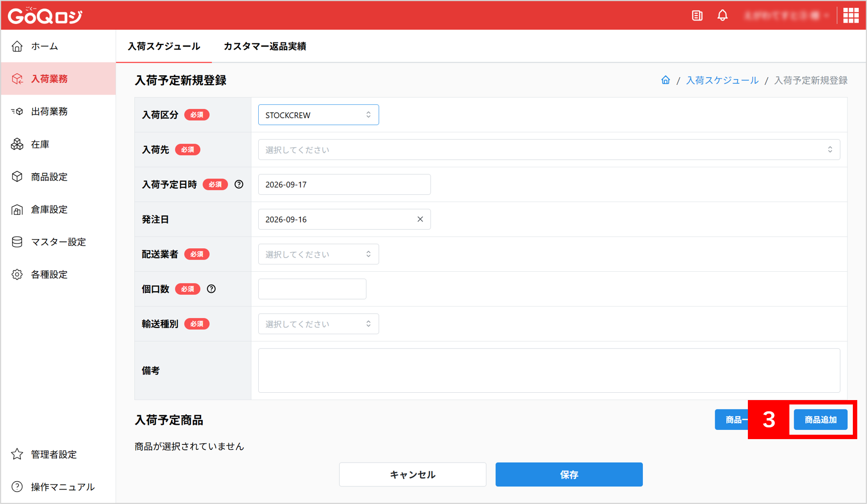Open the notification bell icon
Image resolution: width=867 pixels, height=504 pixels.
click(722, 15)
